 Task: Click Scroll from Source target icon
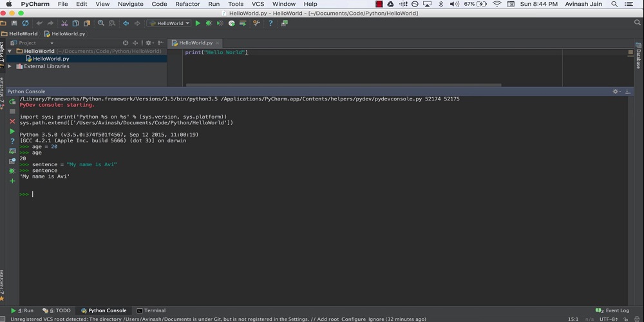tap(126, 43)
